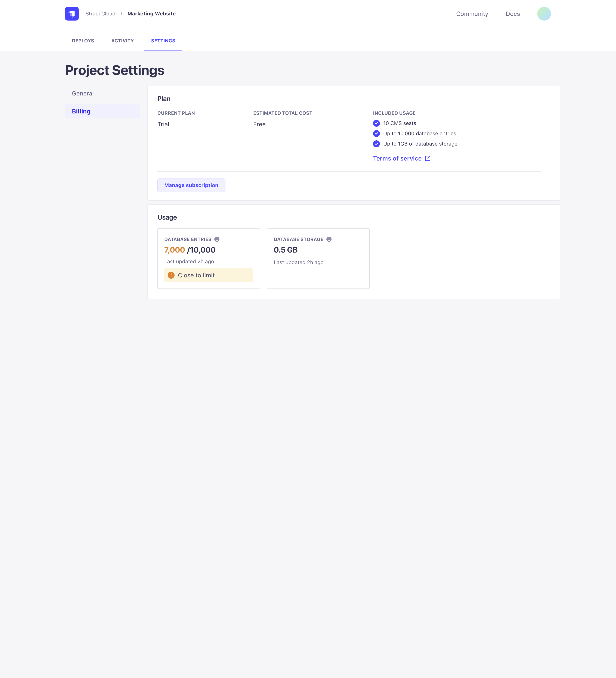Switch to the DEPLOYS tab
The image size is (616, 678).
pos(83,41)
